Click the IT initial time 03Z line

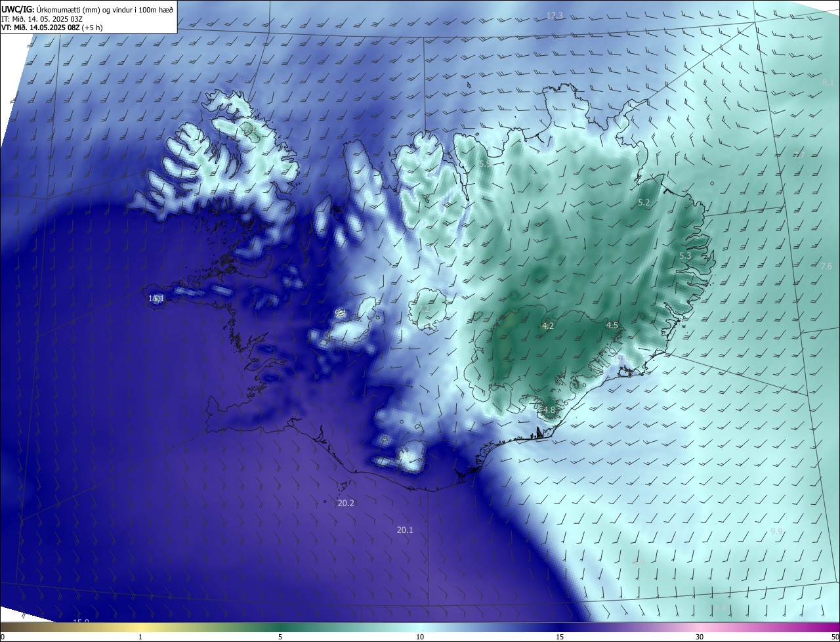pos(41,19)
